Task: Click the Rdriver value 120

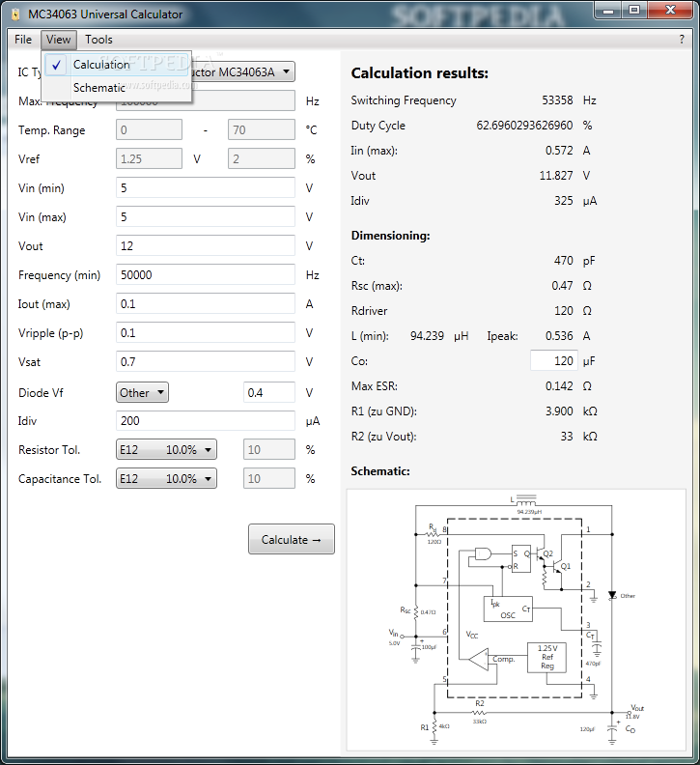Action: tap(564, 311)
